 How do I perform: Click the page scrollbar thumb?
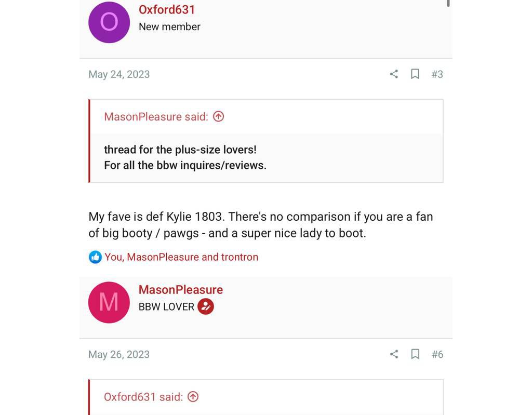448,3
